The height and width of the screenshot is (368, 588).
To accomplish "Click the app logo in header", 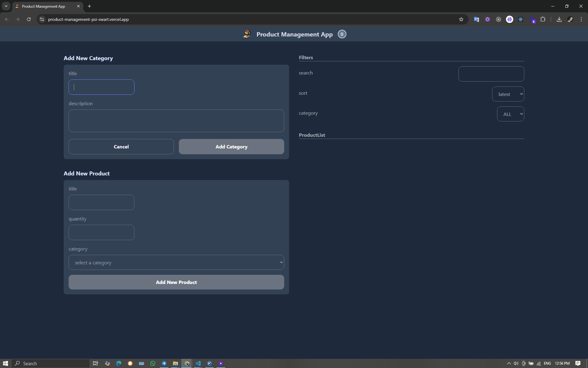I will 247,34.
